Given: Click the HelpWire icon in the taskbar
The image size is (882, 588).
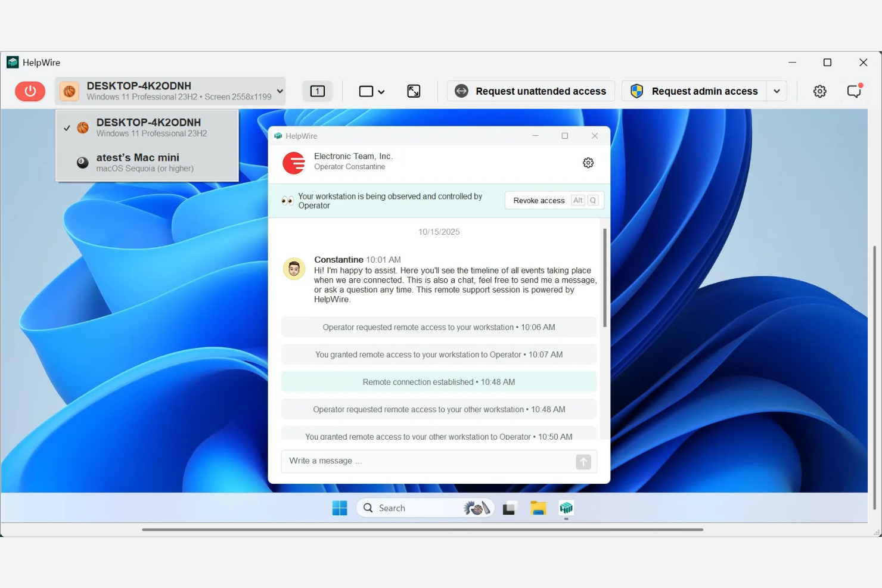Looking at the screenshot, I should click(566, 508).
